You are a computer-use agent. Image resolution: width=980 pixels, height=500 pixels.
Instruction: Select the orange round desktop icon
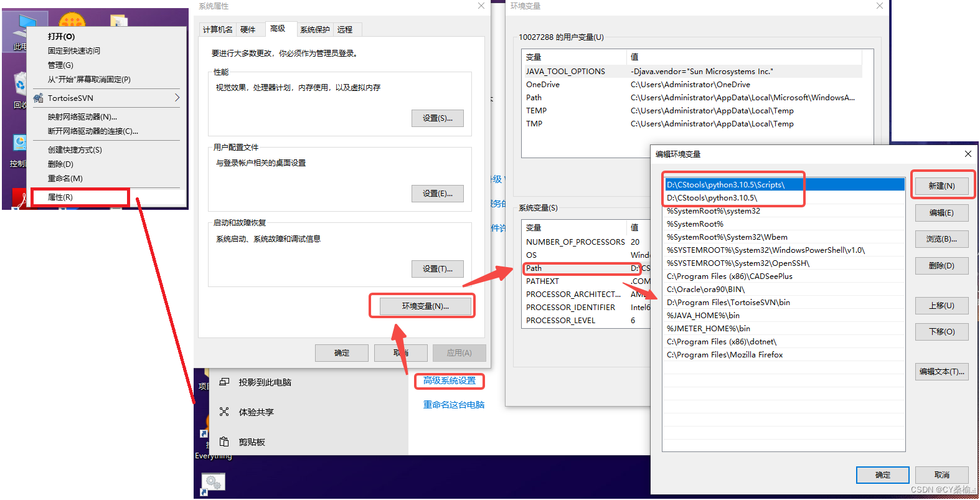72,21
